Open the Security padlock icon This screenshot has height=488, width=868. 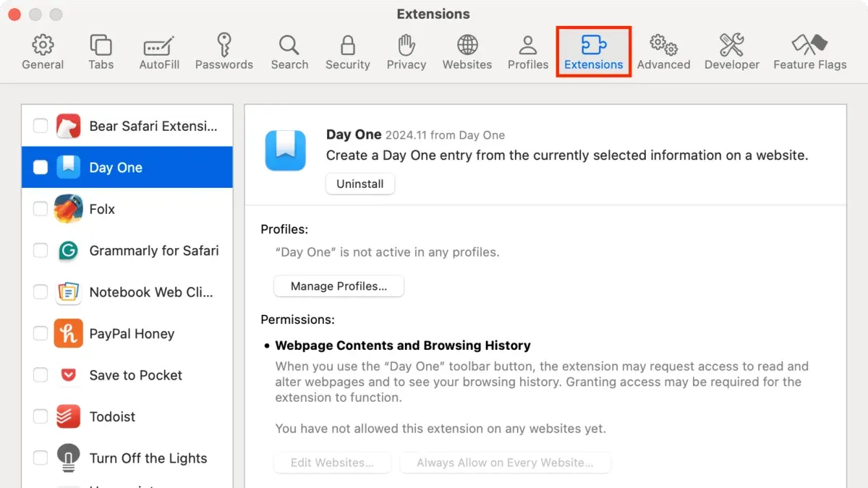(x=348, y=45)
